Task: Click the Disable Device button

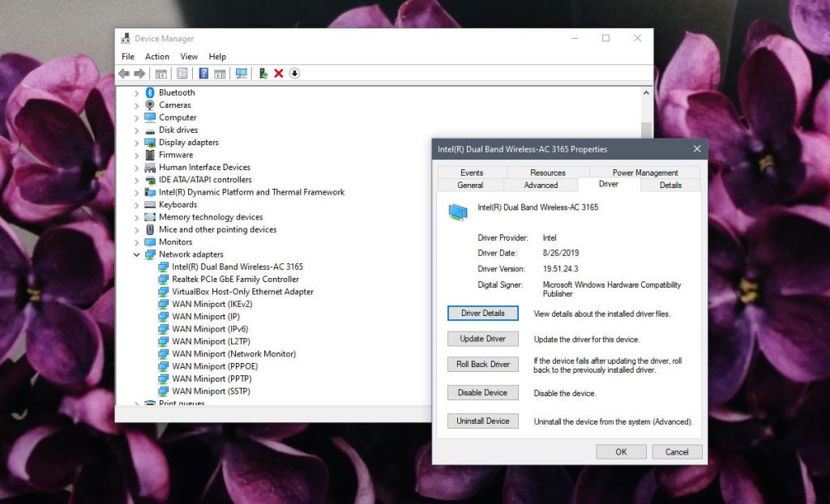Action: tap(482, 392)
